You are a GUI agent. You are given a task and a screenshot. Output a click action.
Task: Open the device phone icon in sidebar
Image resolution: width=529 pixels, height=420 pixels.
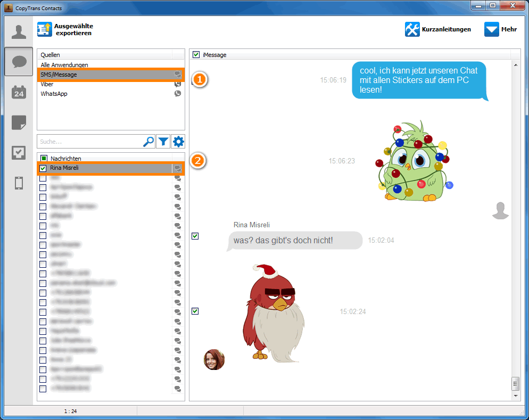click(19, 183)
